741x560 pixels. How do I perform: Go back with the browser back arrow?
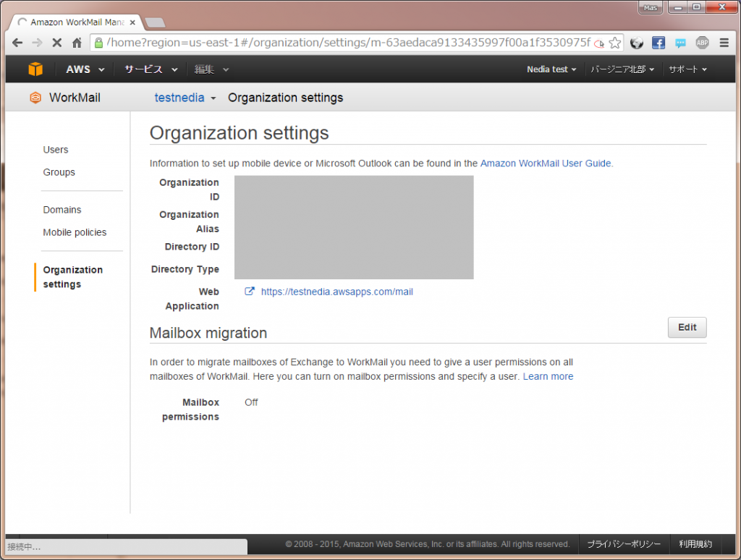(17, 43)
